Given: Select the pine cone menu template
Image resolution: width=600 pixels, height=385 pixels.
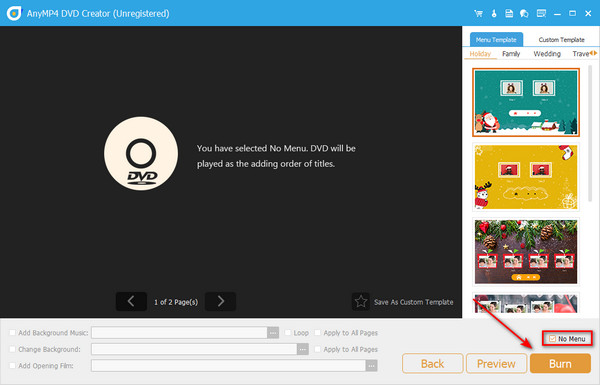Looking at the screenshot, I should tap(526, 251).
